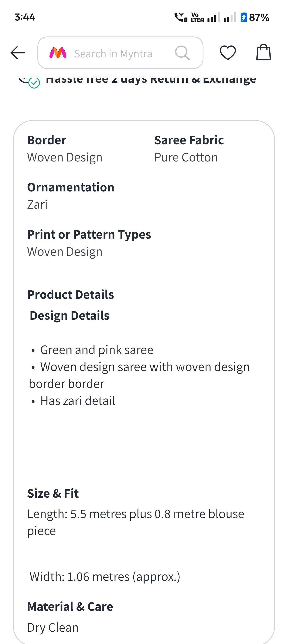Open the wishlist heart icon
Screen dimensions: 288x644
click(228, 53)
